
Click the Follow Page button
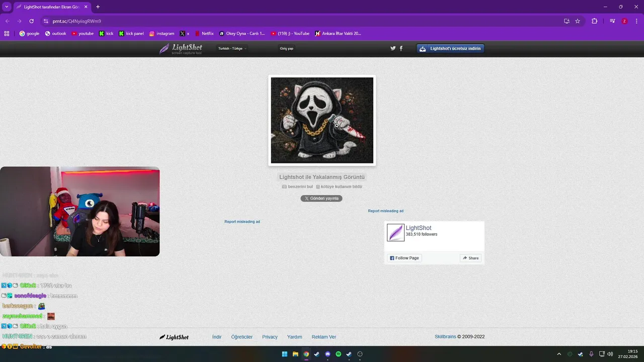pyautogui.click(x=404, y=258)
